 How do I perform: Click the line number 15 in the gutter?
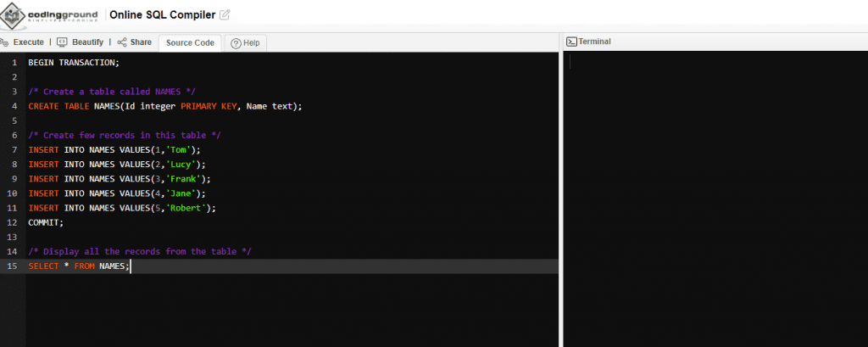click(x=12, y=266)
